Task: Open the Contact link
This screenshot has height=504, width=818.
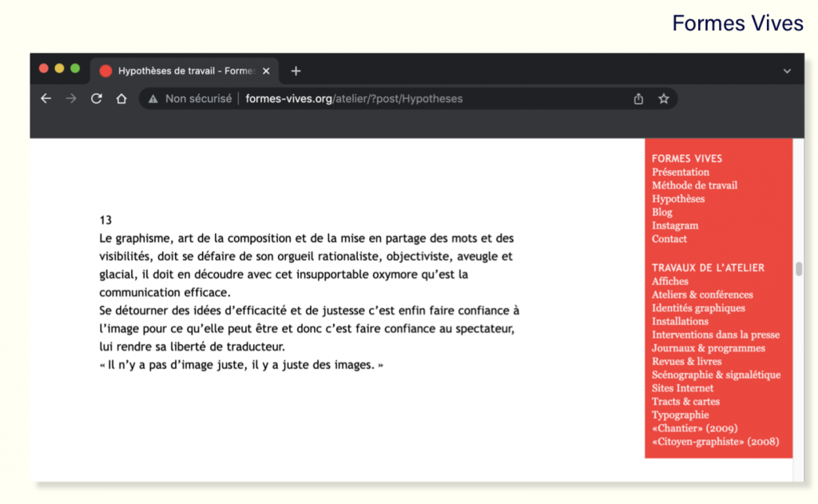Action: point(669,239)
